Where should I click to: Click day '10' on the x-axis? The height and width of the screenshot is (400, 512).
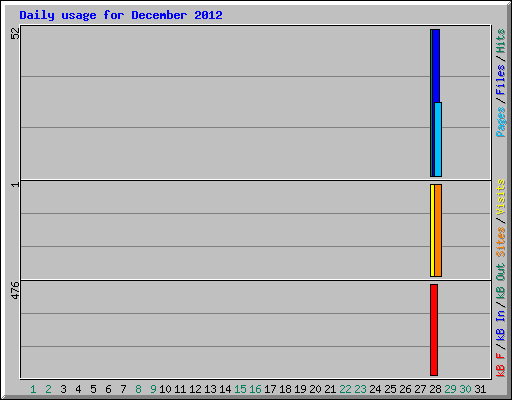pyautogui.click(x=165, y=389)
